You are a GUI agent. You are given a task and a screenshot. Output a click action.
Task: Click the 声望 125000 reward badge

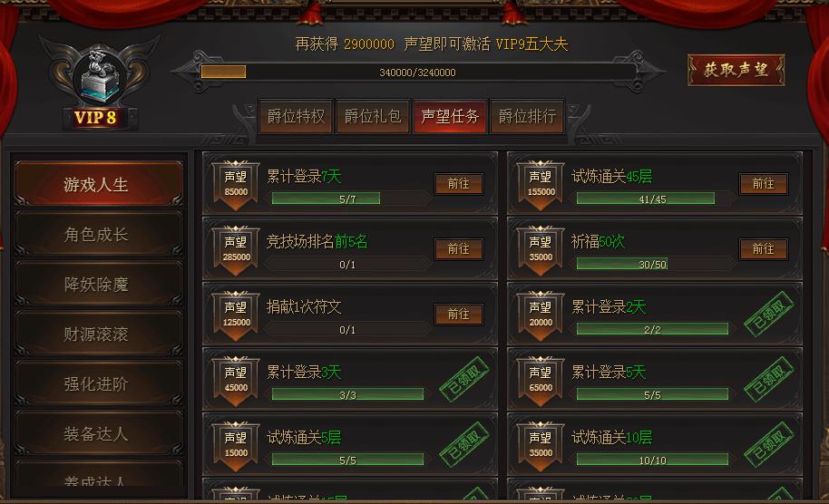236,315
